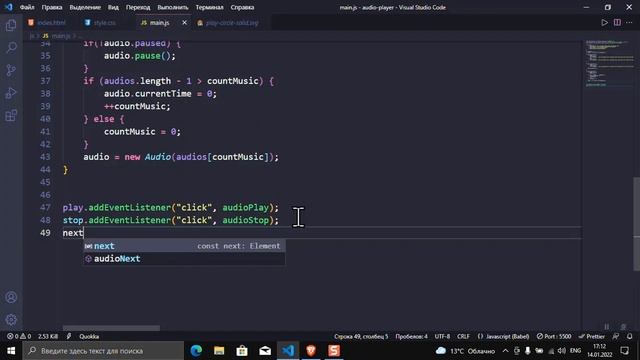Open the Source Control view
Screen dimensions: 640x360
(x=11, y=70)
